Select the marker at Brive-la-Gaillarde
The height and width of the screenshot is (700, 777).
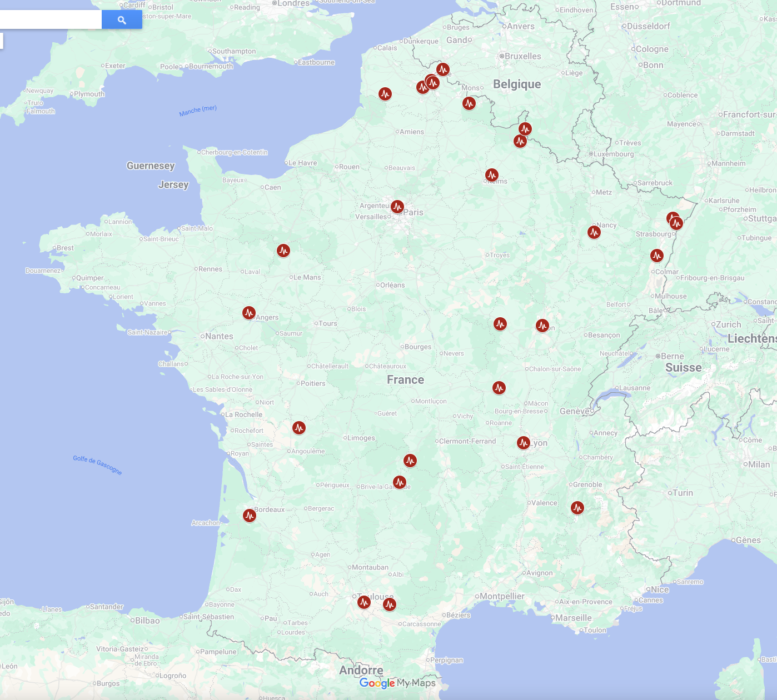400,482
